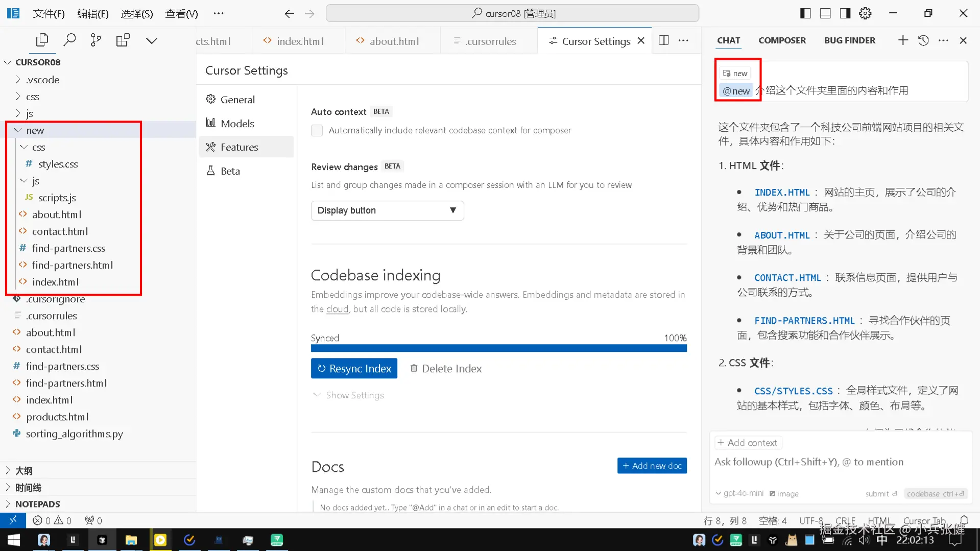
Task: Open the 选择(S) menu
Action: coord(137,14)
